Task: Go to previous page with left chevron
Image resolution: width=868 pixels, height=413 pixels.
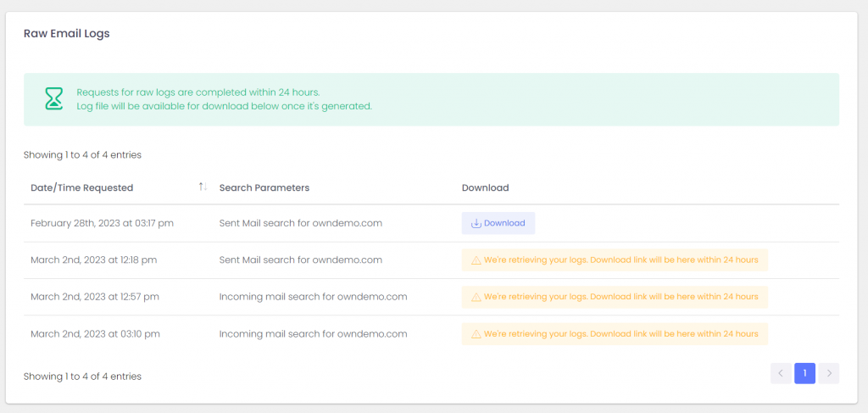Action: (781, 373)
